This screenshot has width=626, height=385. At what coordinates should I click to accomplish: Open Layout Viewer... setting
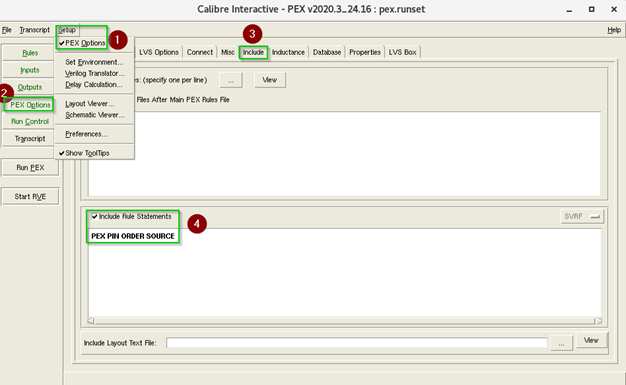coord(89,103)
